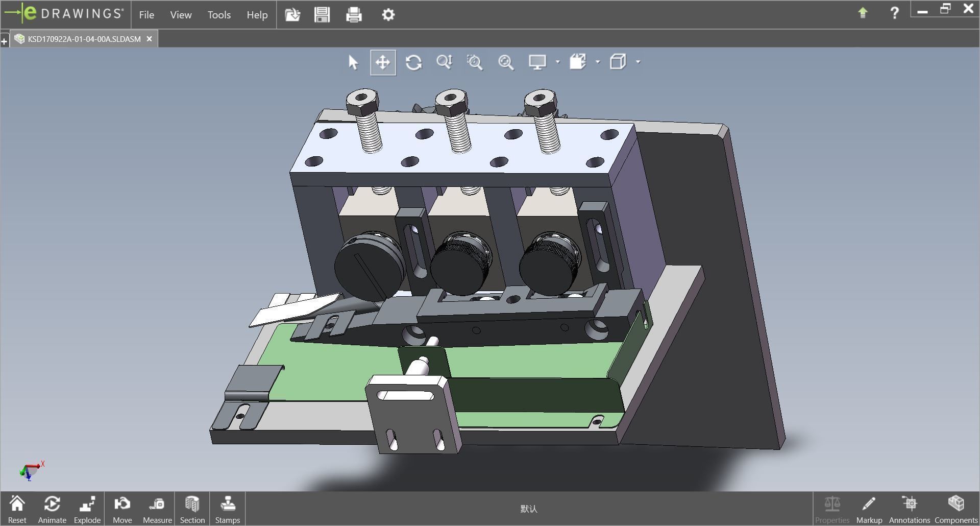Open the Measure tool
The width and height of the screenshot is (980, 526).
click(x=157, y=509)
